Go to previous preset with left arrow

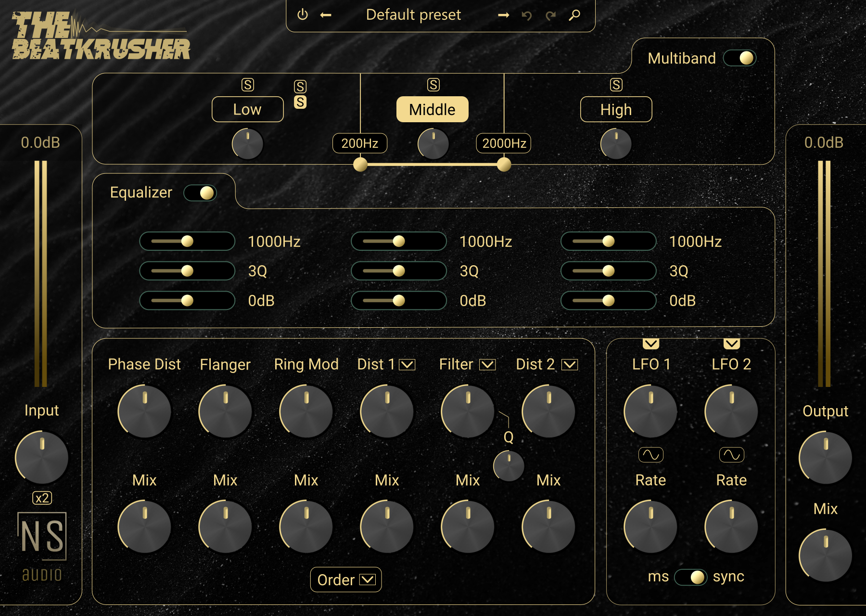(326, 15)
